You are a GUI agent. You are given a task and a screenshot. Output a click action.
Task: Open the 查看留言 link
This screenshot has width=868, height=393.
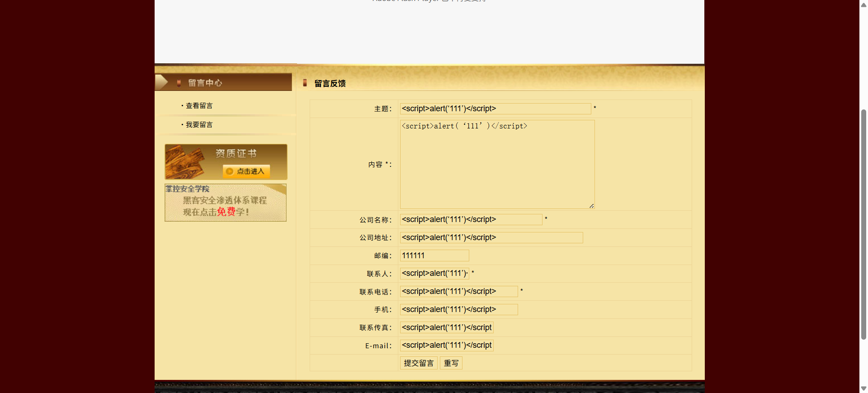199,105
